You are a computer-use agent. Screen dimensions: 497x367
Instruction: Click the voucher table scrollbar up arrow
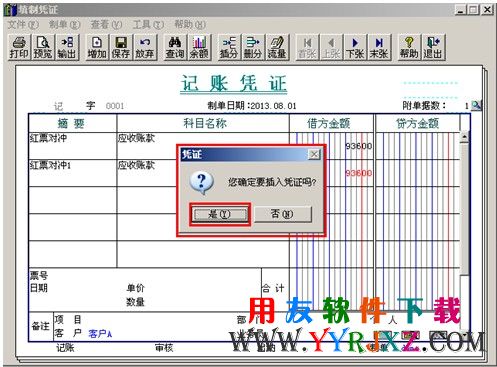464,137
